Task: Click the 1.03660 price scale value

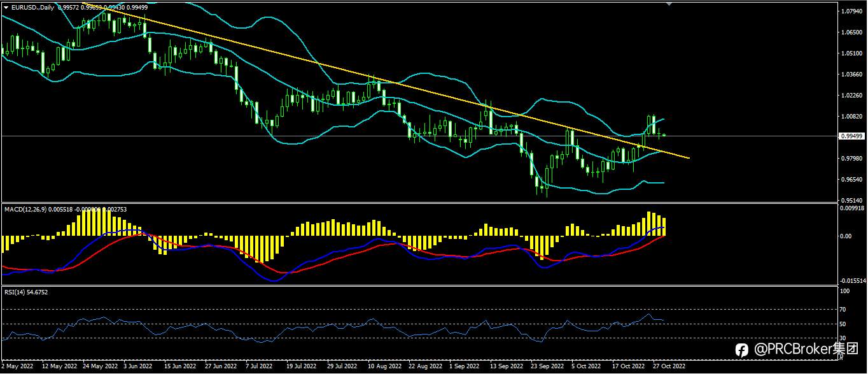Action: point(851,75)
